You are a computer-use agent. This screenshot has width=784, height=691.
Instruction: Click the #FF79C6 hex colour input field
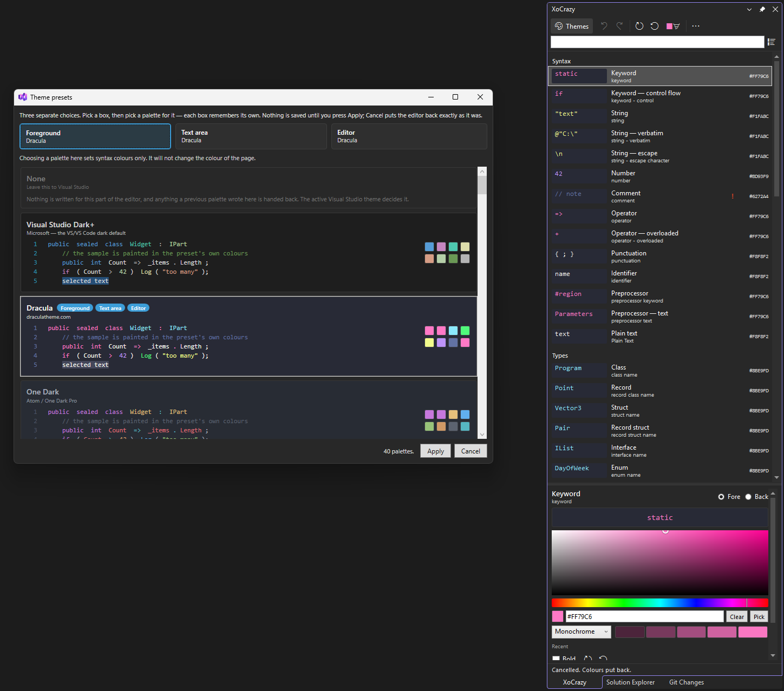point(644,616)
